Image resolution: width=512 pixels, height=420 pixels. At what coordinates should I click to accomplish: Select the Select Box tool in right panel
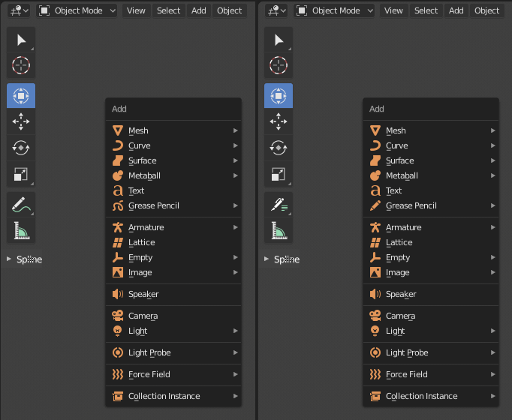coord(279,40)
